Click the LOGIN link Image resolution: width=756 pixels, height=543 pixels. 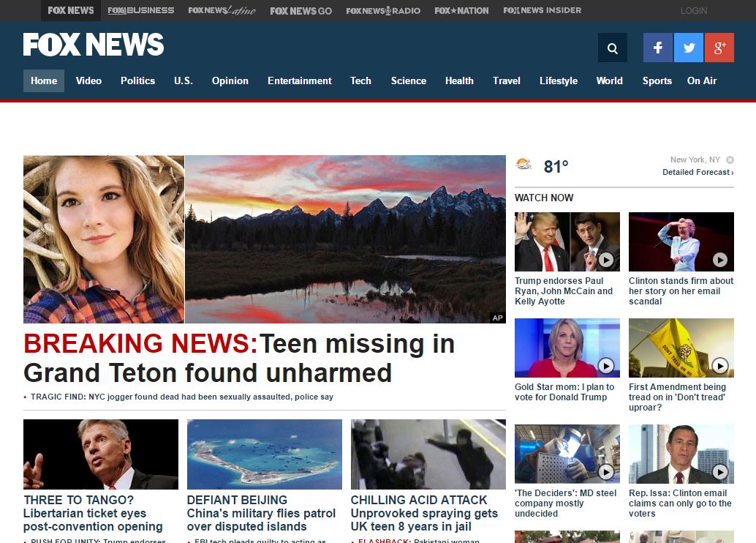[x=694, y=11]
